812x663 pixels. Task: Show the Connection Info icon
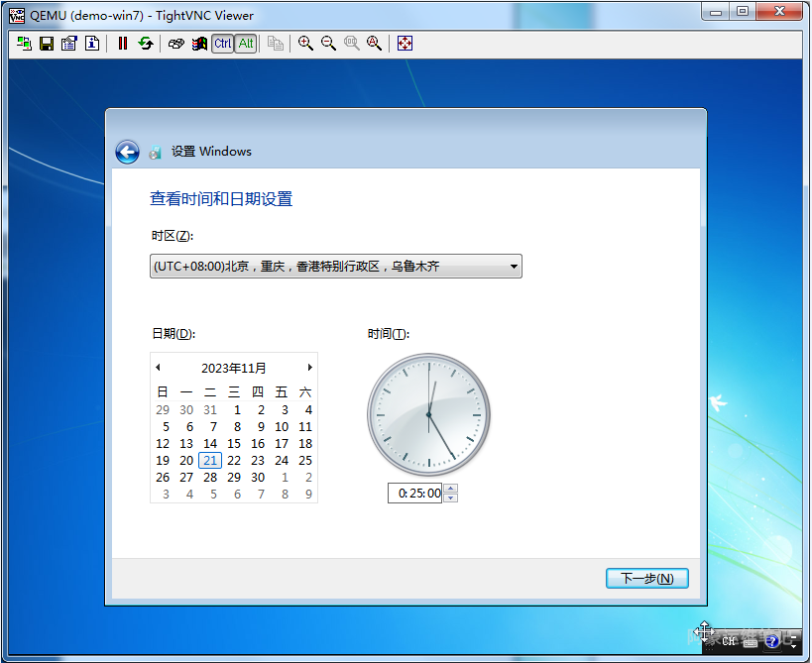[91, 44]
